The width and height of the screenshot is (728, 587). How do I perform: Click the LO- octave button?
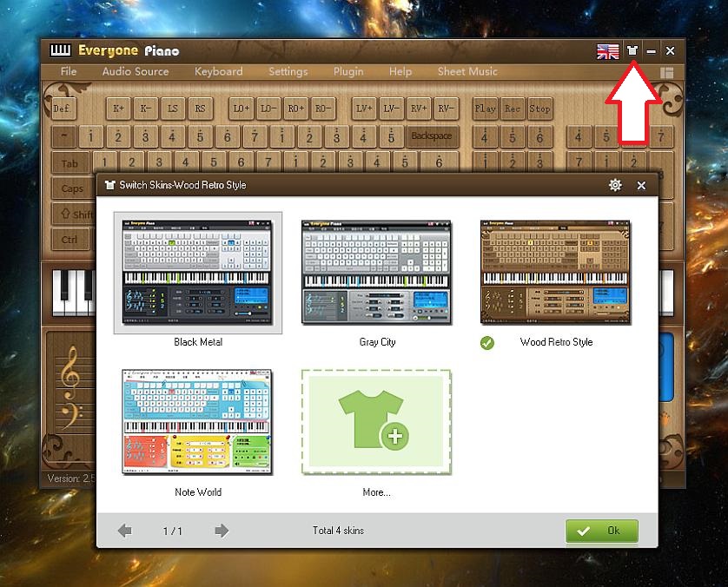268,109
